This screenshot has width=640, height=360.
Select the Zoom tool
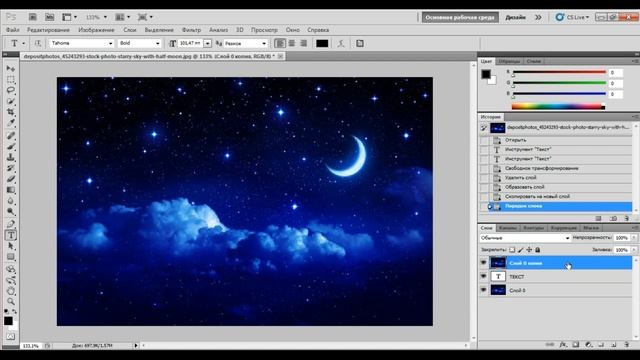click(11, 302)
